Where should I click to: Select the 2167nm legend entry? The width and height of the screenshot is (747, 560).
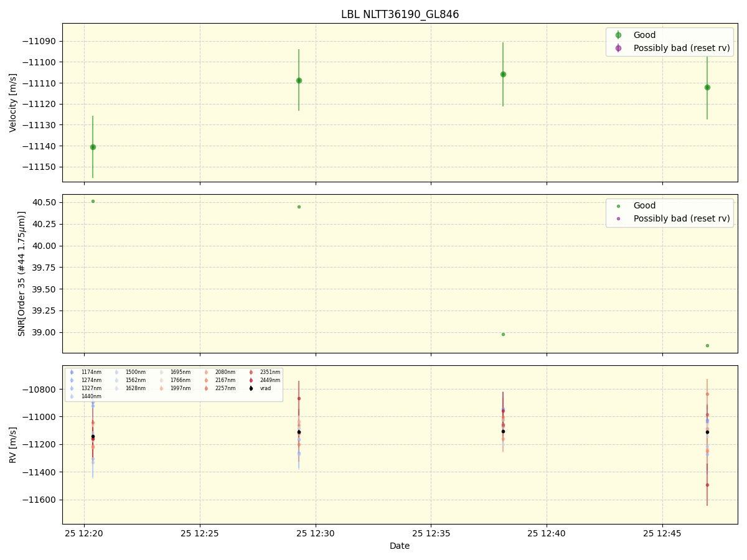[x=219, y=380]
